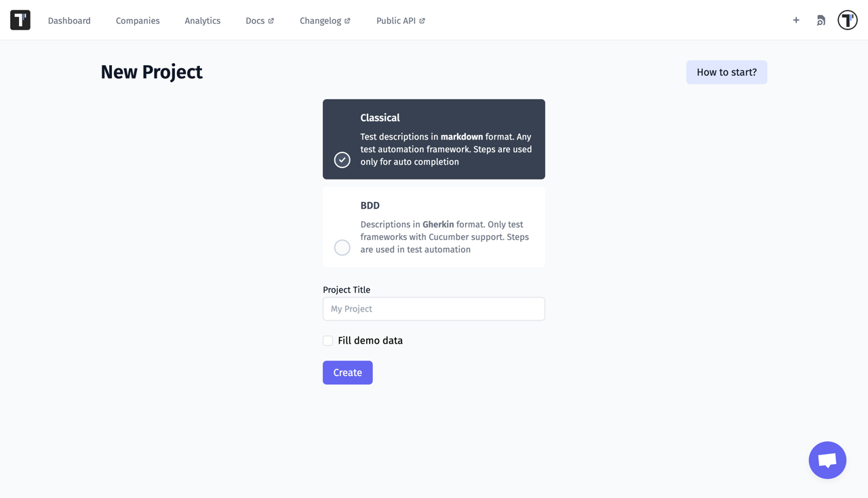Screen dimensions: 868x498
Task: Open the Analytics section
Action: tap(202, 20)
